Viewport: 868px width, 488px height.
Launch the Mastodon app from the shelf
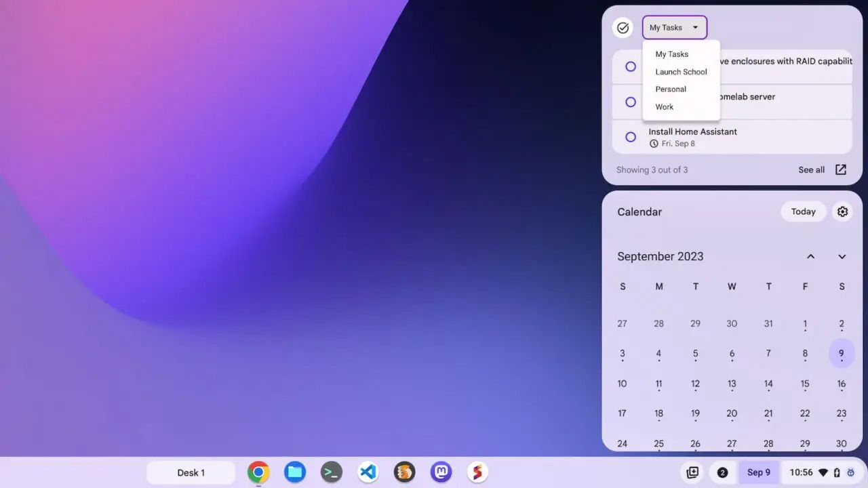(x=441, y=472)
